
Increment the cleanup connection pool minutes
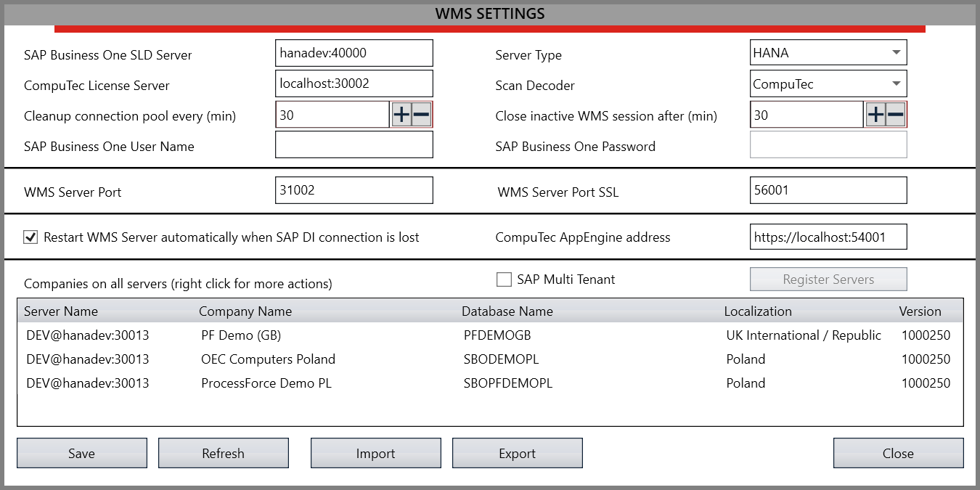coord(400,115)
